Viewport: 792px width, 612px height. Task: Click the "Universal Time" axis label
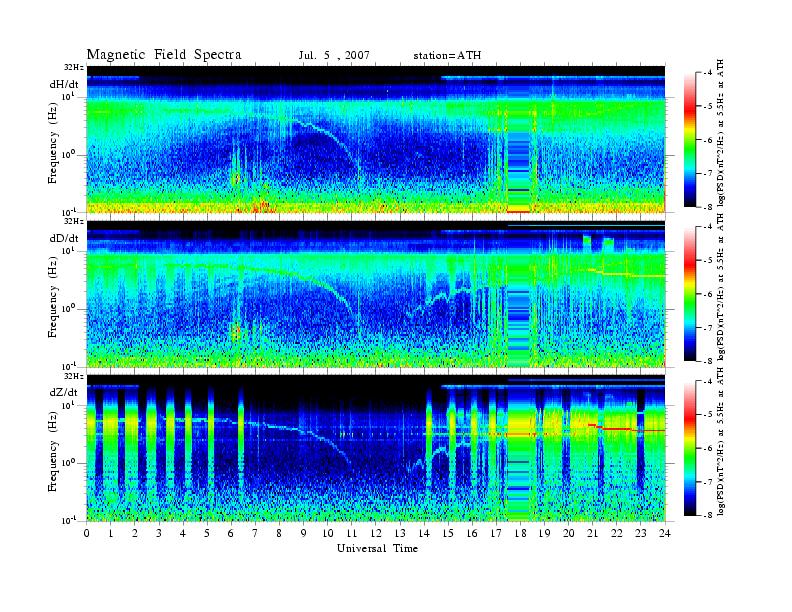(x=377, y=548)
